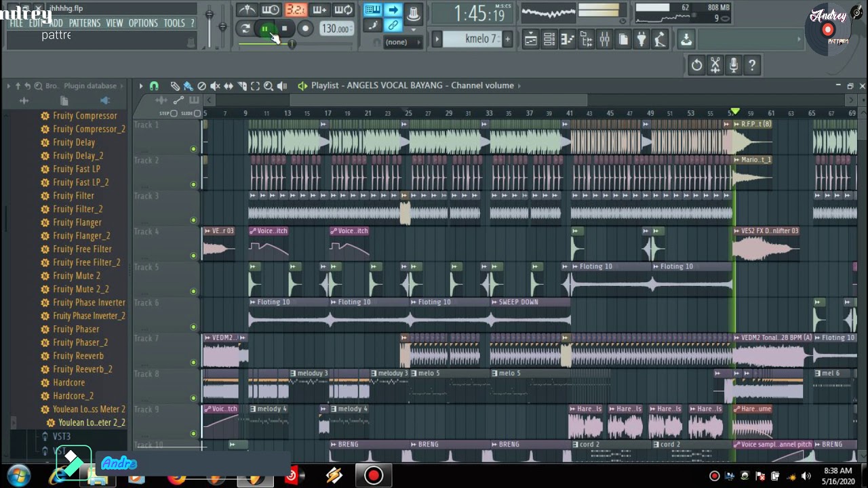
Task: Toggle loop recording icon
Action: 343,10
